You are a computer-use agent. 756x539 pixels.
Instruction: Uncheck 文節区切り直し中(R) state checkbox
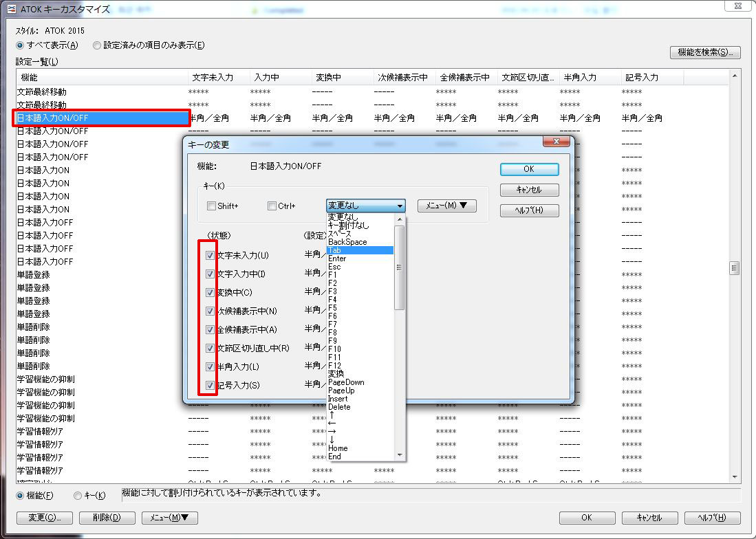pos(210,349)
